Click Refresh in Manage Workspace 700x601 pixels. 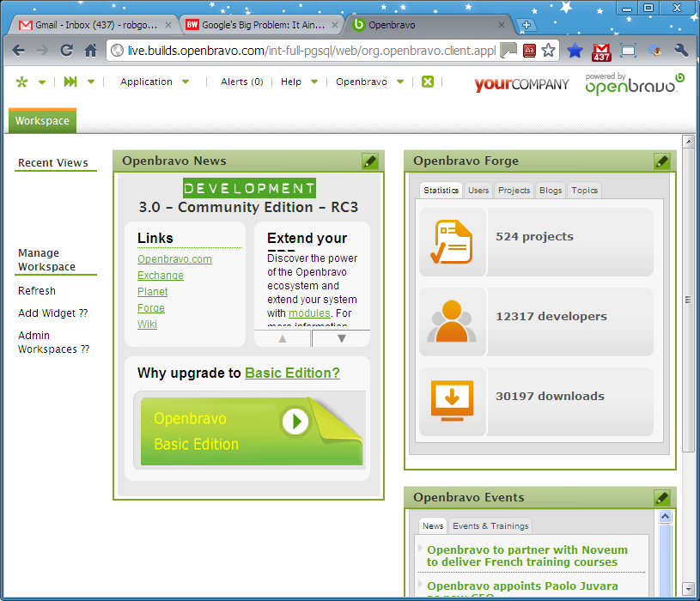click(x=37, y=291)
